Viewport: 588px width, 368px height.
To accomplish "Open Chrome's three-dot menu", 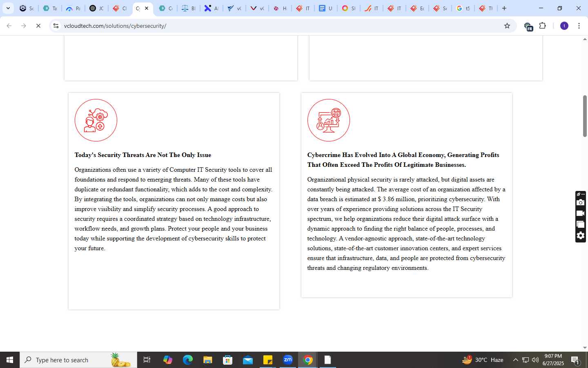I will 579,26.
